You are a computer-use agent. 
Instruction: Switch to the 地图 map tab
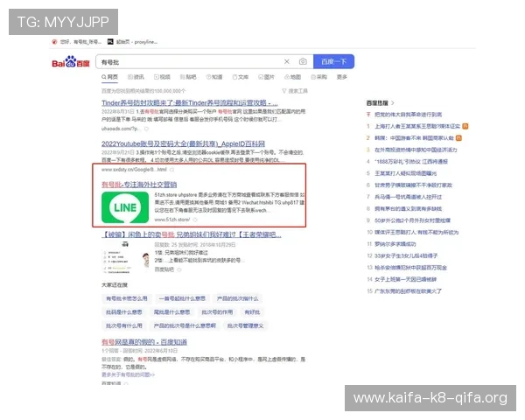pos(292,77)
